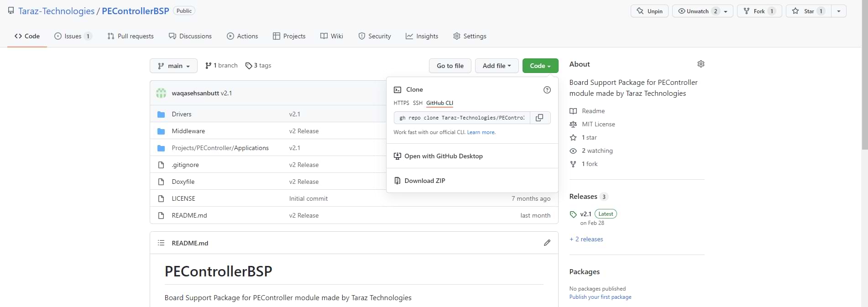Open the Pull requests tab
Viewport: 868px width, 307px height.
[131, 36]
